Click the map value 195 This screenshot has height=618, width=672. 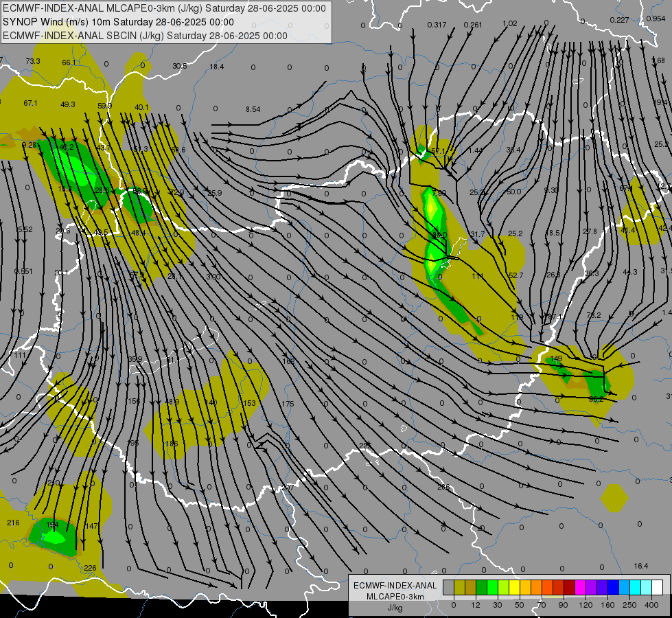pos(133,443)
